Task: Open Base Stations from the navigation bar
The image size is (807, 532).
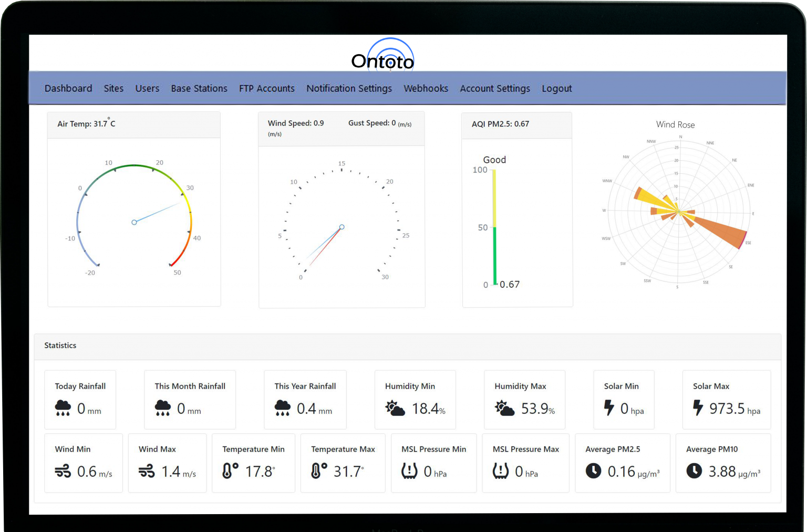Action: tap(199, 88)
